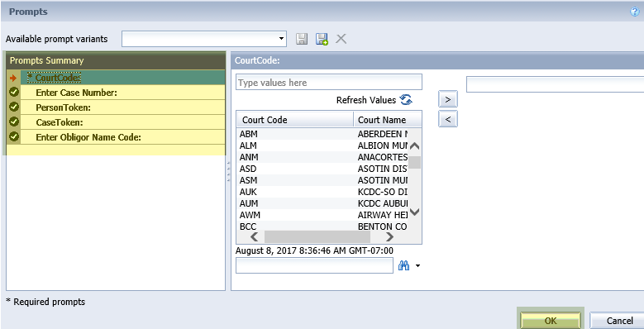
Task: Select court code ASD in the list
Action: pos(249,169)
